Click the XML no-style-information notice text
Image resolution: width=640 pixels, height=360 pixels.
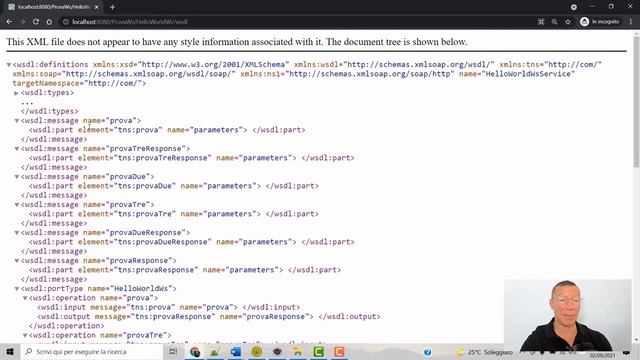tap(237, 42)
